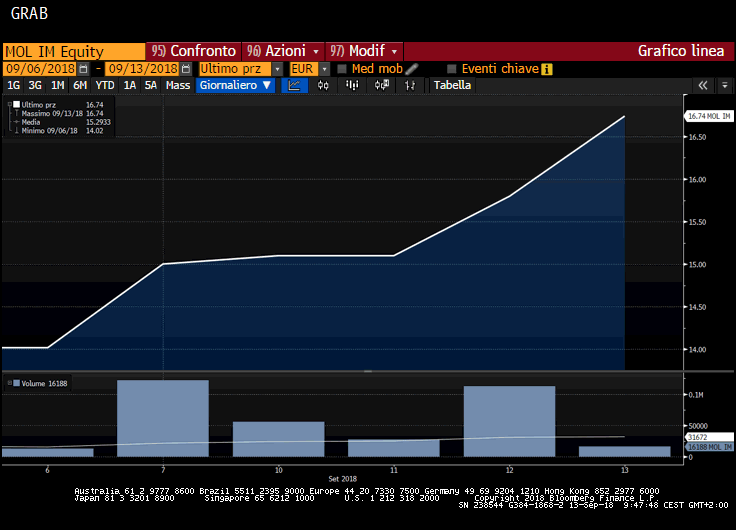The height and width of the screenshot is (530, 736).
Task: Open the end date calendar picker
Action: [x=185, y=69]
